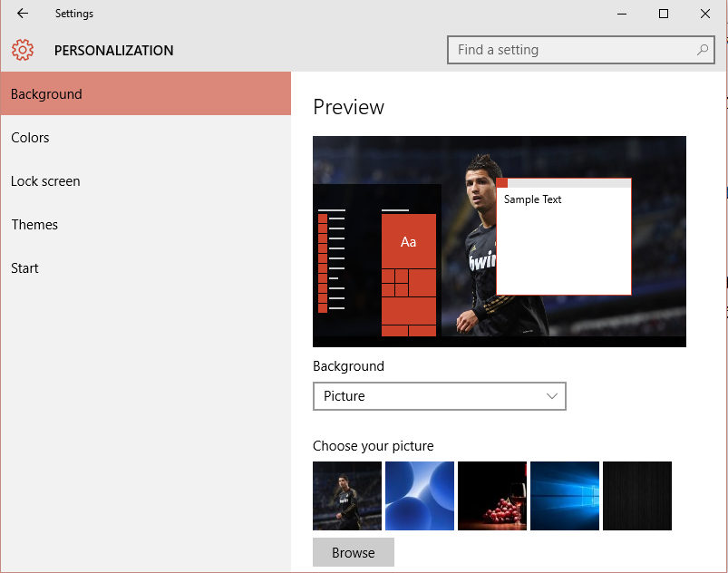Click inside the Find a setting field
Screen dimensions: 728x573
[544, 50]
